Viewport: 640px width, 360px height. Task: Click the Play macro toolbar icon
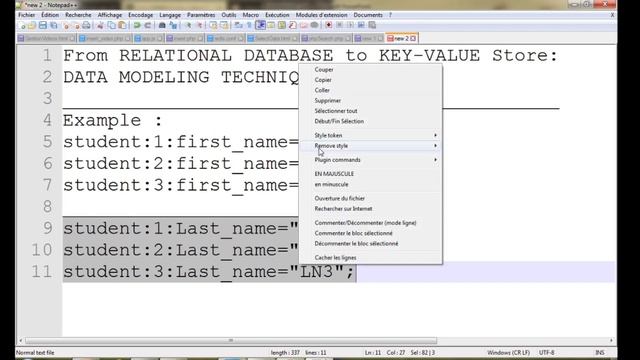pyautogui.click(x=350, y=25)
